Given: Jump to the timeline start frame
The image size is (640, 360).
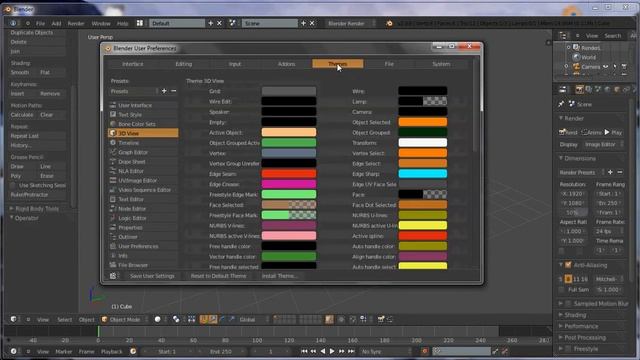Looking at the screenshot, I should (x=304, y=351).
